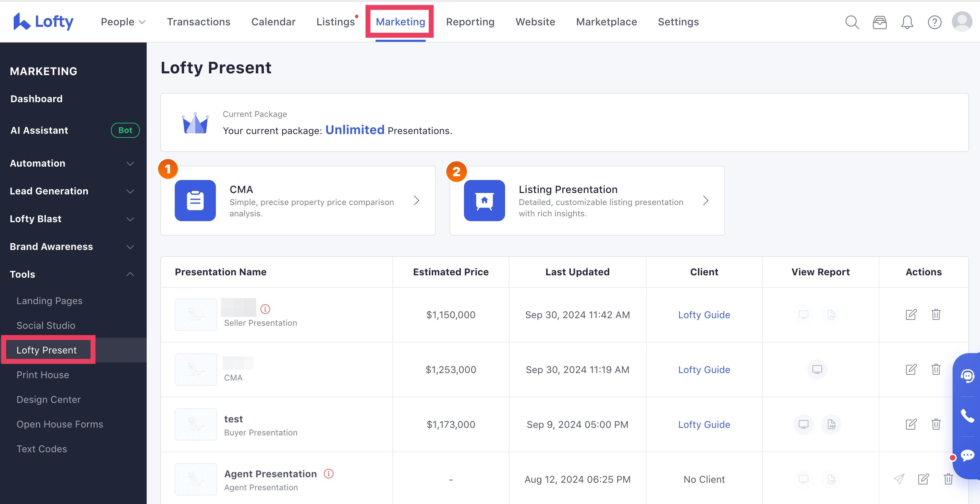Open the floating message bubble icon
Image resolution: width=980 pixels, height=504 pixels.
pyautogui.click(x=967, y=455)
